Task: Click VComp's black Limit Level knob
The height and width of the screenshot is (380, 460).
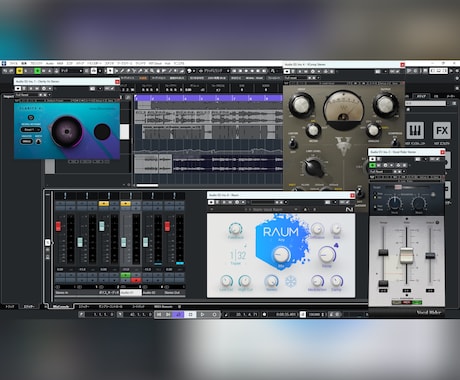Action: (x=314, y=168)
